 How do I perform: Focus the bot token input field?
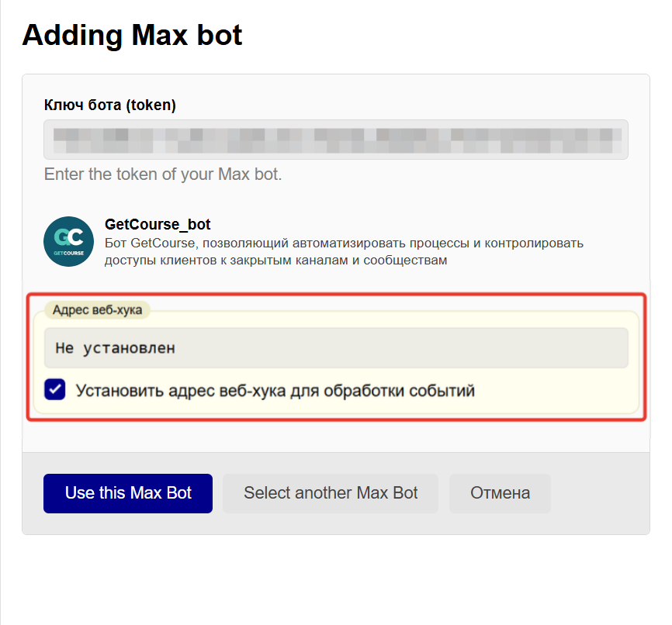(x=335, y=140)
